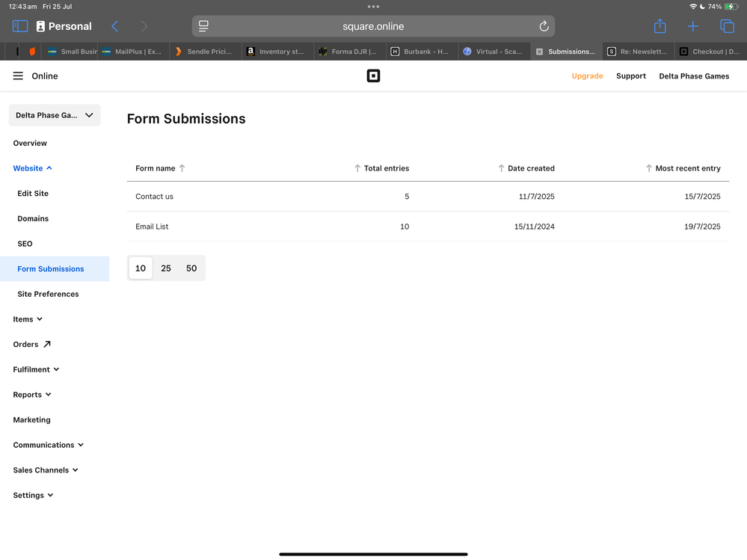Open the Delta Phase Games site dropdown

point(55,115)
